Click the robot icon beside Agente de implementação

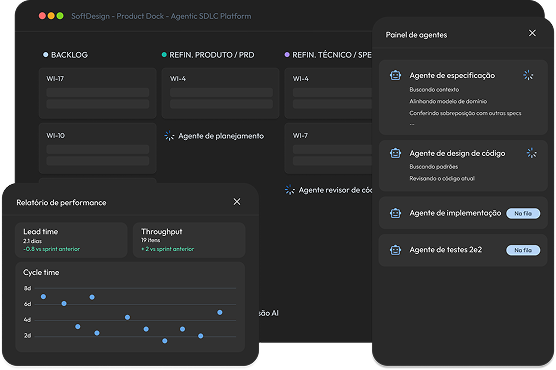395,213
